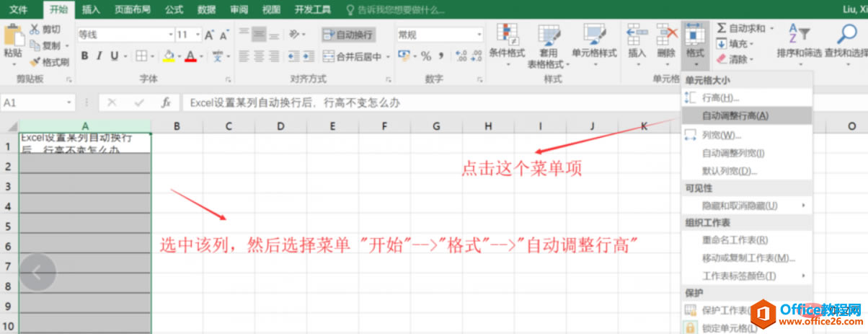Choose Row Height (行高) menu item
Screen dimensions: 868x334
coord(747,97)
